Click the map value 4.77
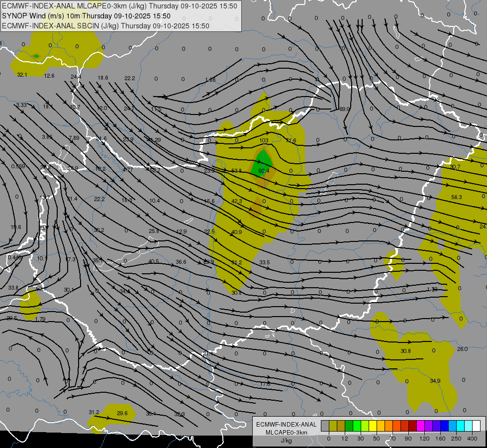The width and height of the screenshot is (487, 448). tap(128, 170)
